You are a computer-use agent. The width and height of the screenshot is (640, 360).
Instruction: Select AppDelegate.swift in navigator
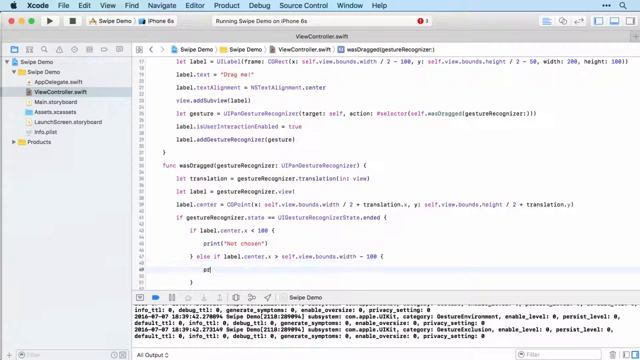(x=58, y=82)
